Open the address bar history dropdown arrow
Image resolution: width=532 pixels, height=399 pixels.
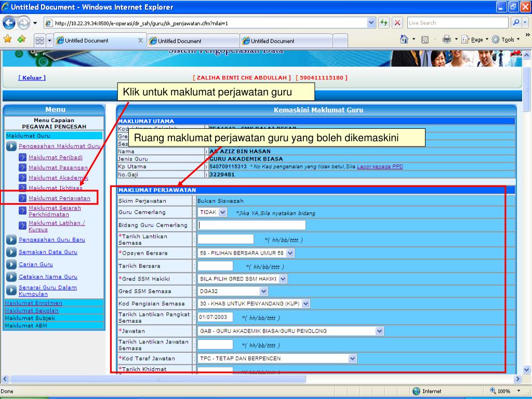(371, 23)
